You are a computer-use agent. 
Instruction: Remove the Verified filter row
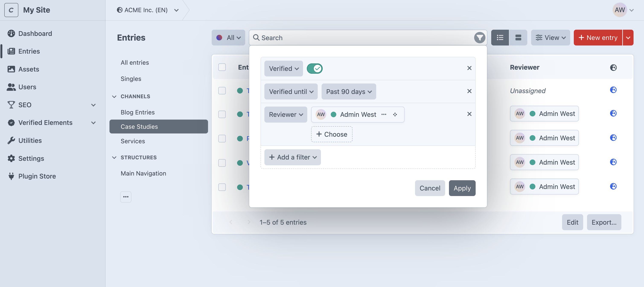click(469, 68)
